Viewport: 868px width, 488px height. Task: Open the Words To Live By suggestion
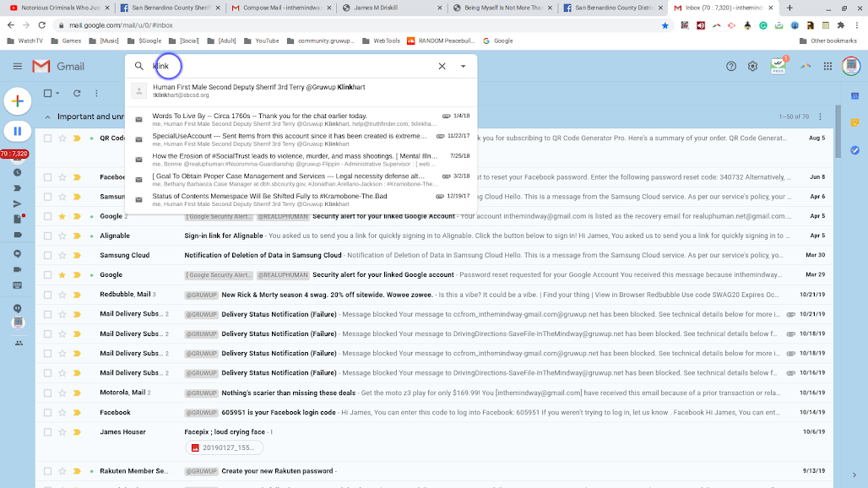pyautogui.click(x=301, y=119)
